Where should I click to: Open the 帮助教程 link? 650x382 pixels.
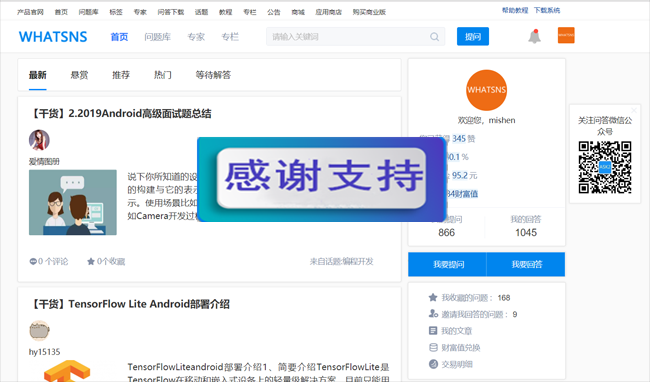(515, 10)
